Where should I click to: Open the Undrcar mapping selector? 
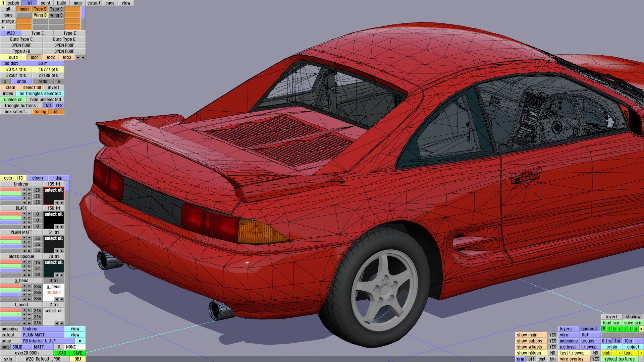point(43,329)
